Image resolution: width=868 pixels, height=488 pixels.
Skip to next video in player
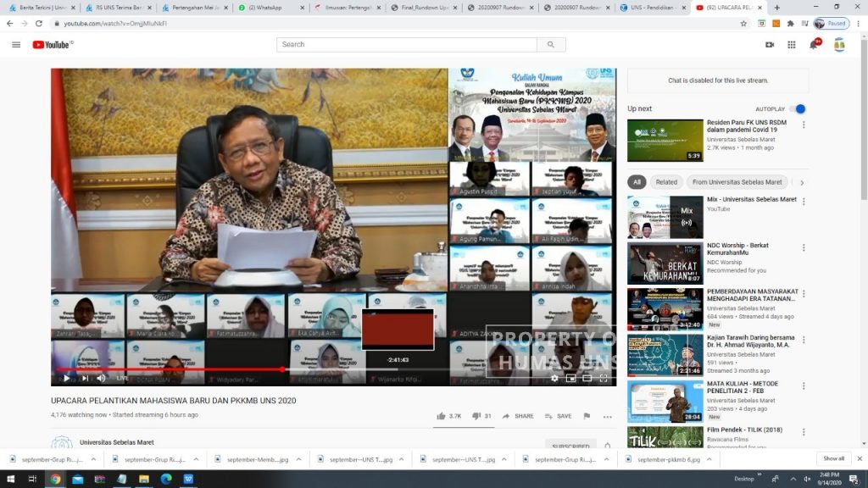click(86, 379)
